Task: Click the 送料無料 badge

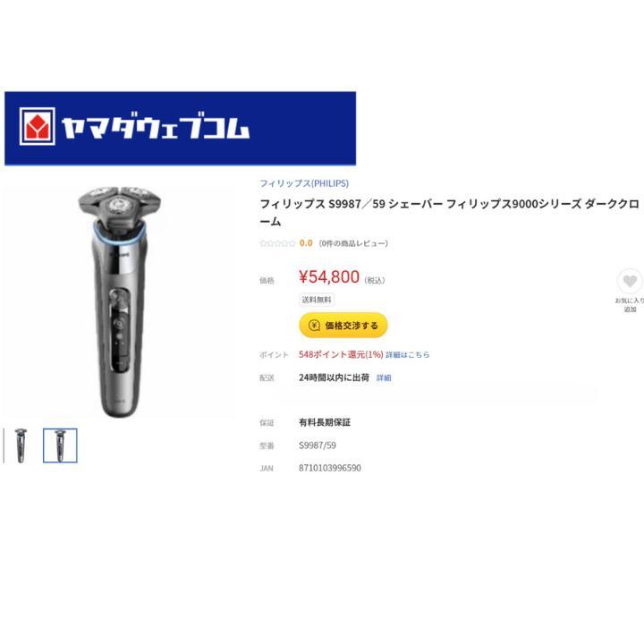Action: coord(317,300)
